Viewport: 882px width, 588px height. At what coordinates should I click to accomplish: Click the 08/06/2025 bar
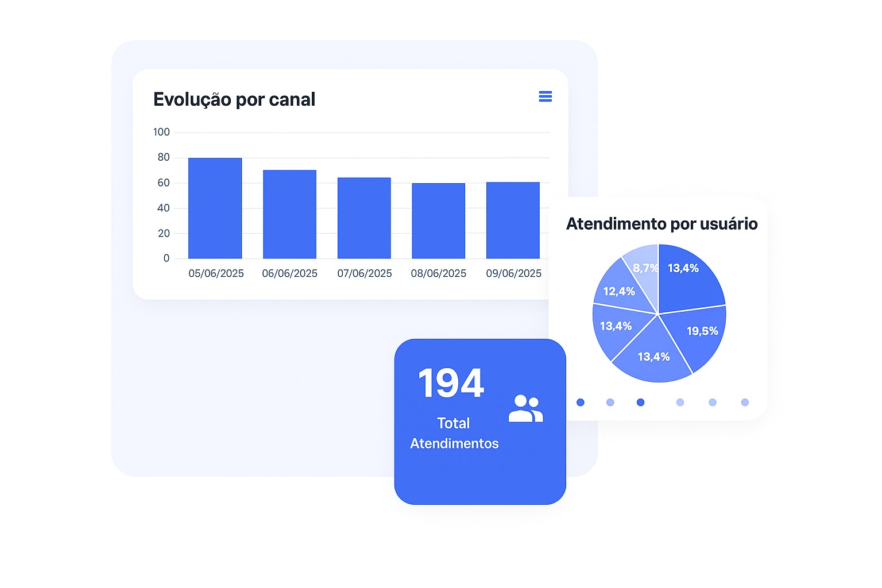(438, 220)
